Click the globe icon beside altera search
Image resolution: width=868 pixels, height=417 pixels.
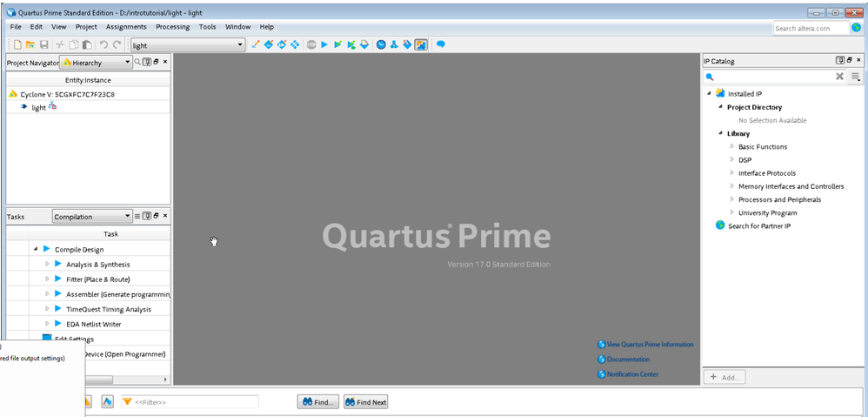(x=857, y=28)
